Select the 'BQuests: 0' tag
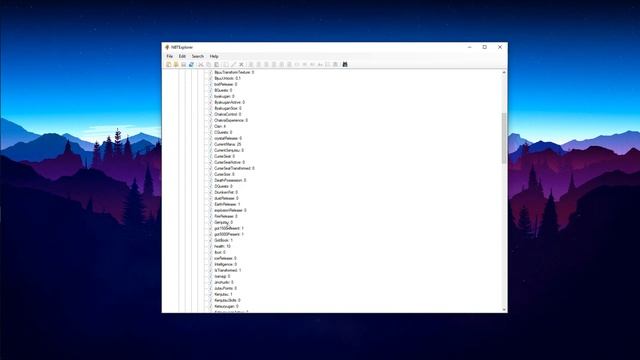 (223, 90)
